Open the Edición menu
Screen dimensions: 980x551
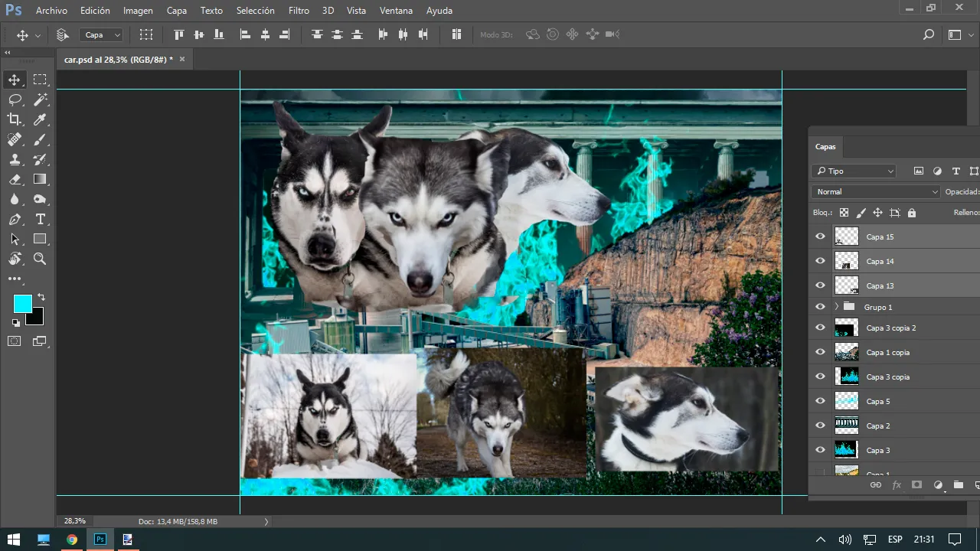coord(95,11)
